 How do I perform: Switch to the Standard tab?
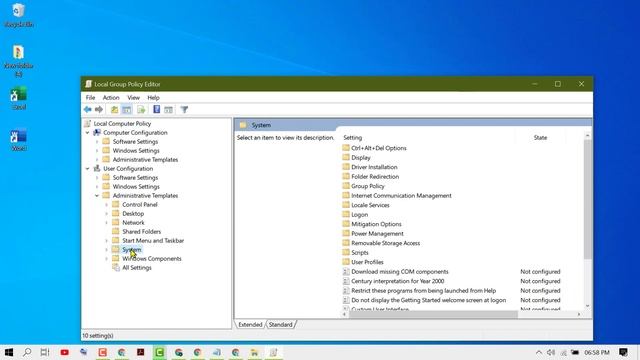280,324
